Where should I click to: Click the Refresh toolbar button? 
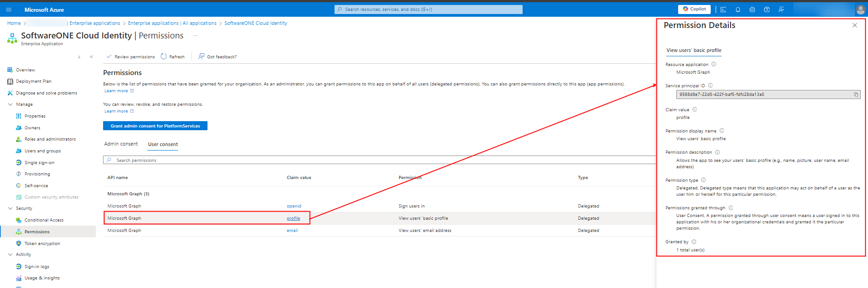pos(173,57)
